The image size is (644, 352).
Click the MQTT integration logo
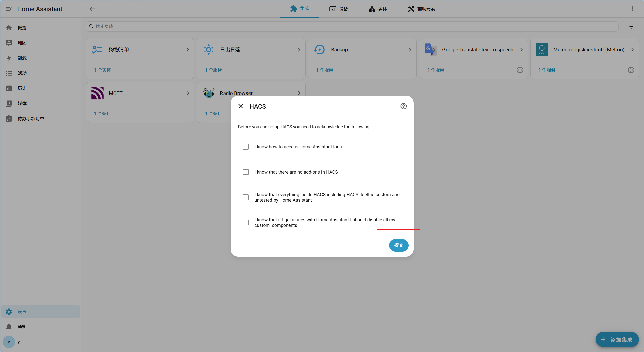click(97, 93)
